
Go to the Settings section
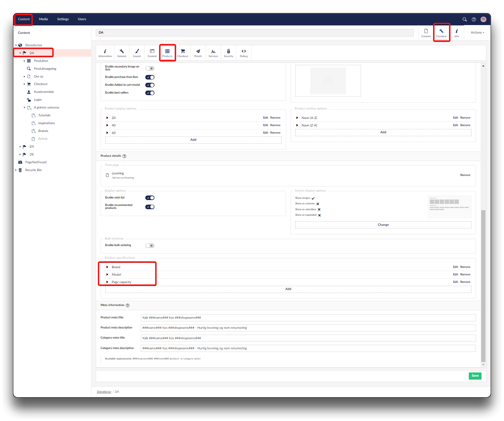pyautogui.click(x=63, y=19)
